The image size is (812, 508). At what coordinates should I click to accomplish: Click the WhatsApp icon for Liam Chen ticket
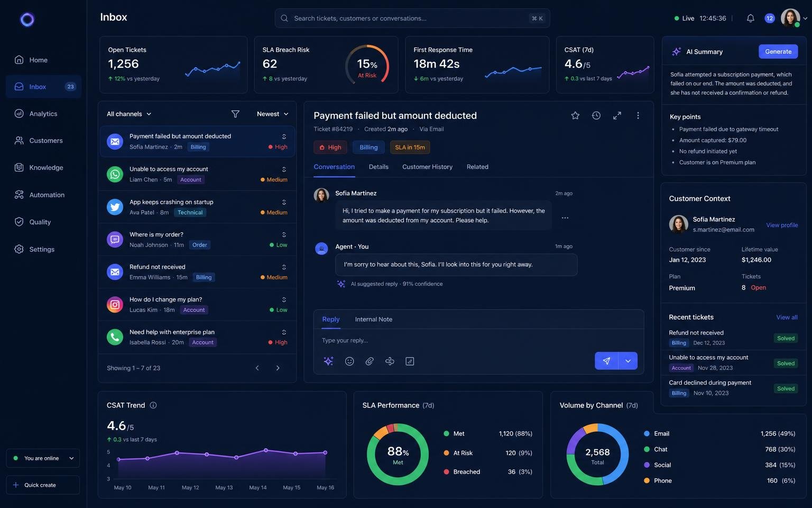coord(115,174)
